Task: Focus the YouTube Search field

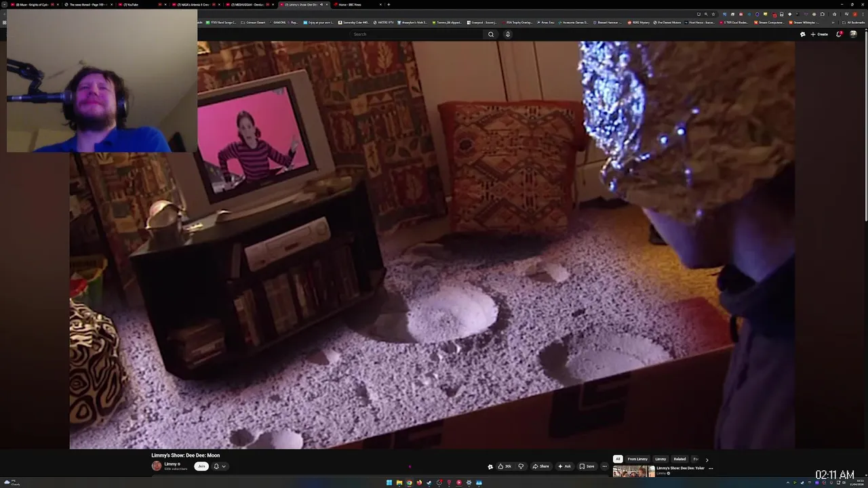Action: 417,35
